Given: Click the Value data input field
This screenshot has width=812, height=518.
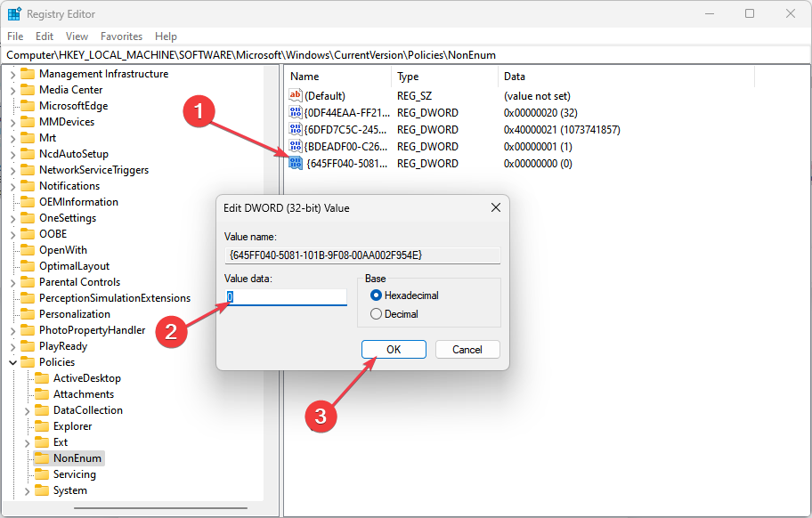Looking at the screenshot, I should point(286,297).
